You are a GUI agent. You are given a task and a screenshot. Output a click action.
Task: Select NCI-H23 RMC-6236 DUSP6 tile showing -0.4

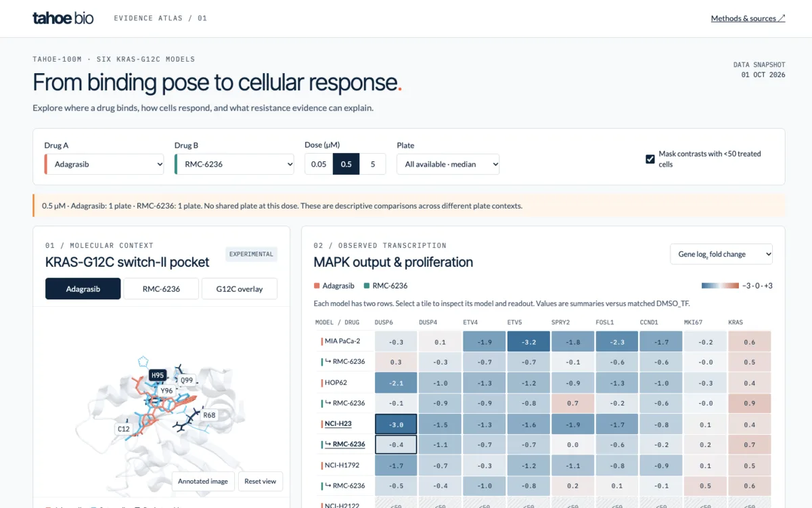click(396, 444)
